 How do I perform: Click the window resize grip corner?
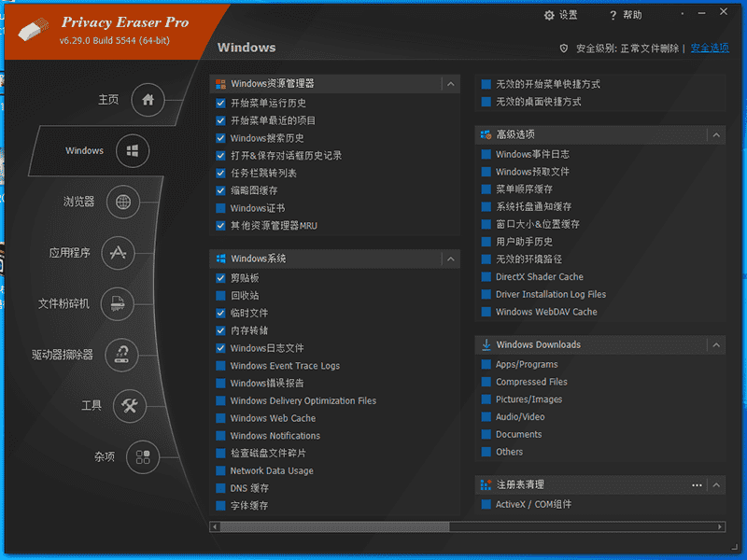pos(735,547)
